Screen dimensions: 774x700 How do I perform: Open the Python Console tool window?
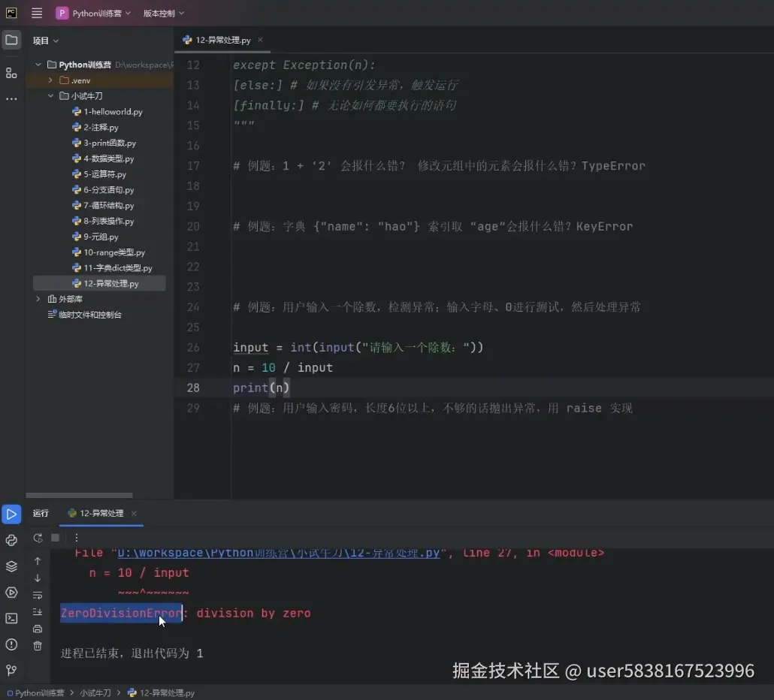pyautogui.click(x=11, y=540)
